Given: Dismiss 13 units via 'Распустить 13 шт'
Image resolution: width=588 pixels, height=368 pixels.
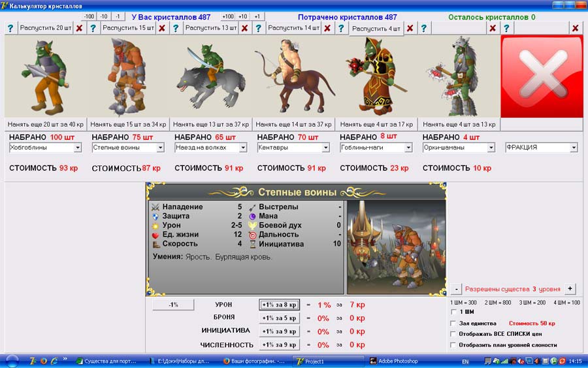Looking at the screenshot, I should [211, 28].
